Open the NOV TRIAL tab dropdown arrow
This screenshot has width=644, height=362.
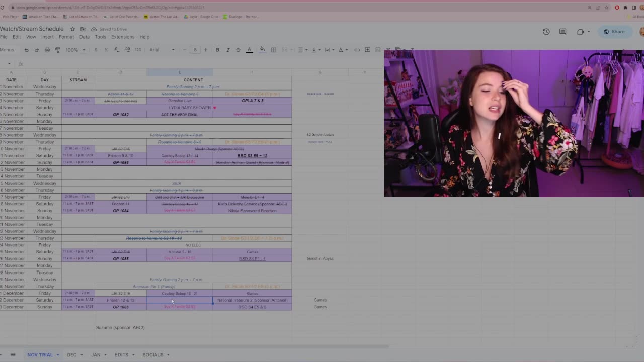pyautogui.click(x=58, y=355)
